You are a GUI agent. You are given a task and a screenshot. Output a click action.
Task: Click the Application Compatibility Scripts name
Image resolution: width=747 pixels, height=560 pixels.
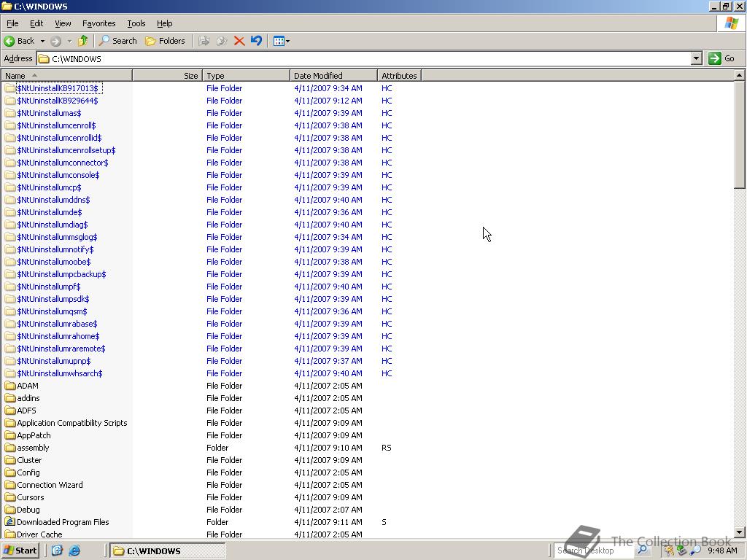(x=72, y=422)
